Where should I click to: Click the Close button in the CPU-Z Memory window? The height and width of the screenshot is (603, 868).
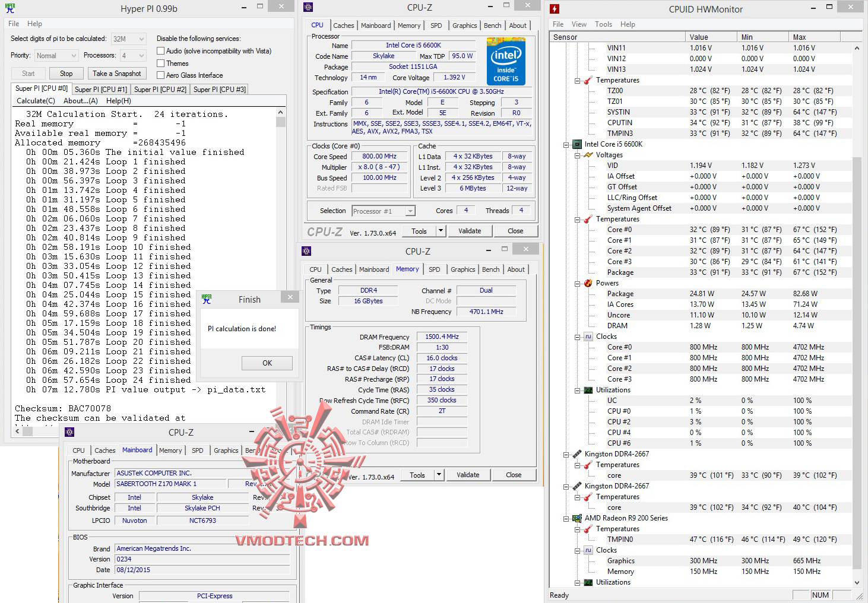514,475
